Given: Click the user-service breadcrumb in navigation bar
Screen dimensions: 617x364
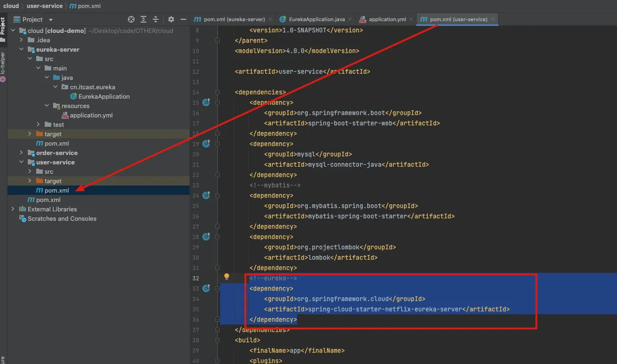Looking at the screenshot, I should (x=45, y=6).
